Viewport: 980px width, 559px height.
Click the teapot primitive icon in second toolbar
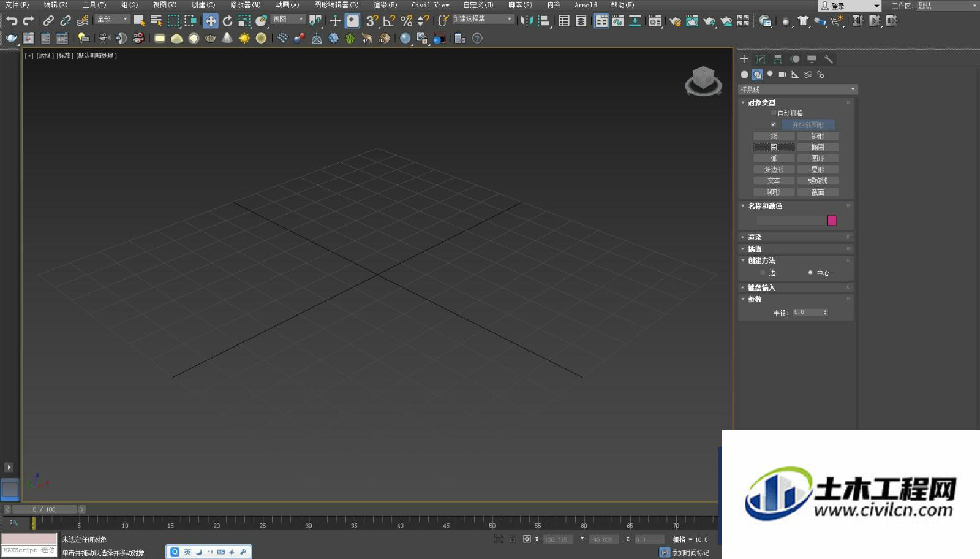210,38
